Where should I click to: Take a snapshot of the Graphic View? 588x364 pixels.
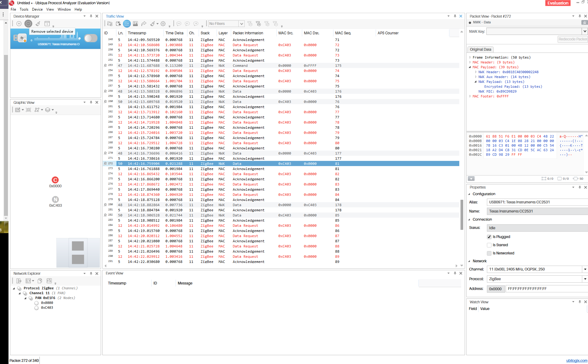(x=29, y=110)
